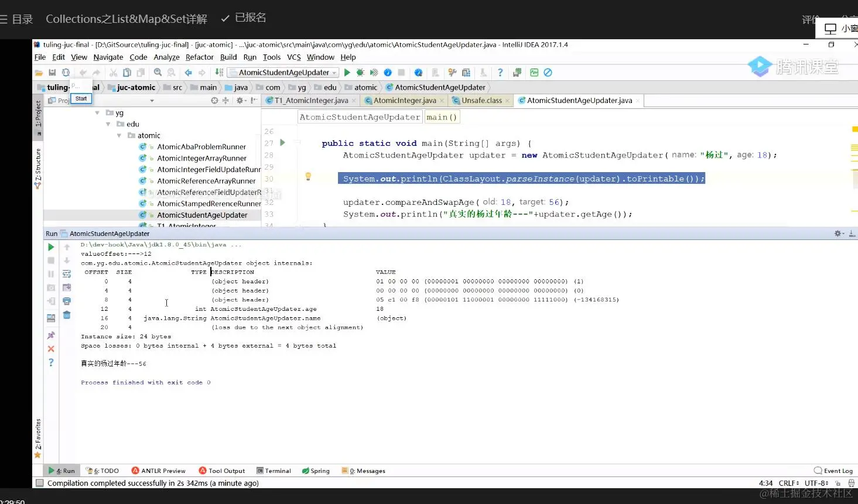Viewport: 858px width, 504px height.
Task: Click the Print icon in Run console
Action: [67, 301]
